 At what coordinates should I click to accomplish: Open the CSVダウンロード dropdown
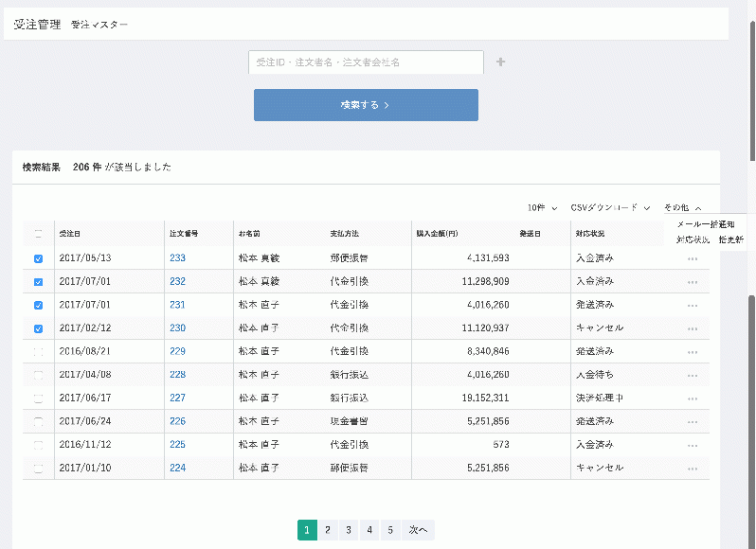pyautogui.click(x=610, y=207)
